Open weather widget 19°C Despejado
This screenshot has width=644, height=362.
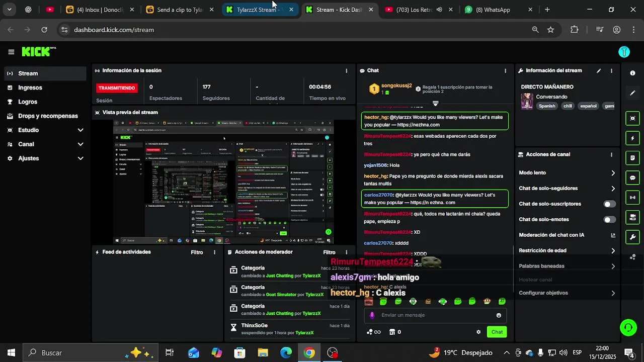click(x=460, y=353)
